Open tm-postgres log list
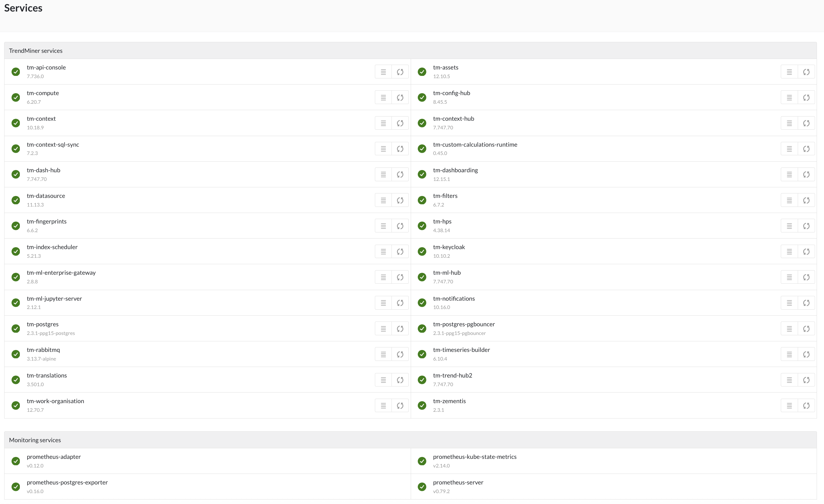824x504 pixels. pyautogui.click(x=383, y=329)
